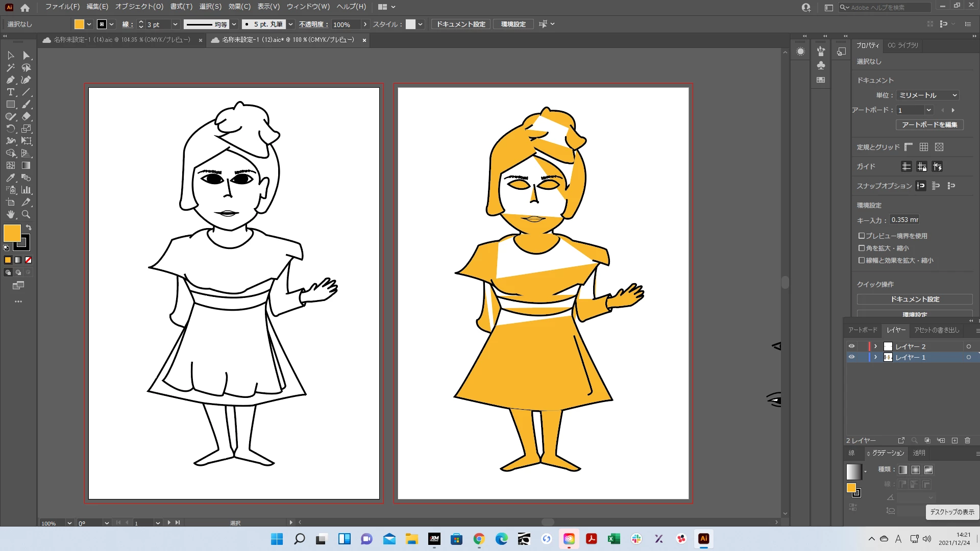Viewport: 980px width, 551px height.
Task: Select the Pen tool
Action: pos(10,80)
